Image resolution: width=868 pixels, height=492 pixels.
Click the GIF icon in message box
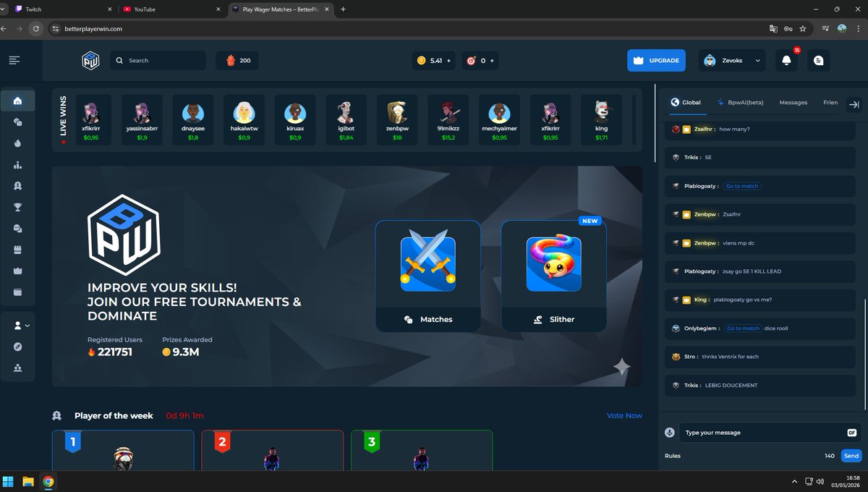click(x=852, y=433)
